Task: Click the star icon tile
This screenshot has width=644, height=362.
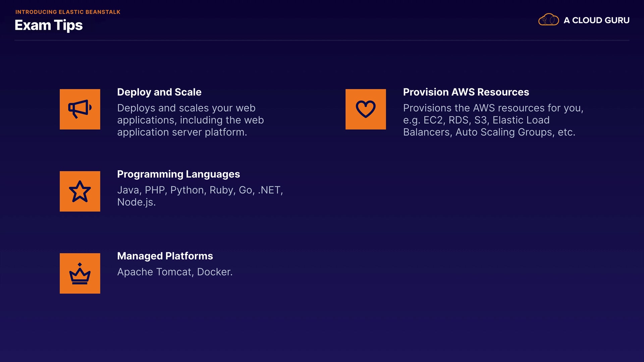Action: [80, 191]
